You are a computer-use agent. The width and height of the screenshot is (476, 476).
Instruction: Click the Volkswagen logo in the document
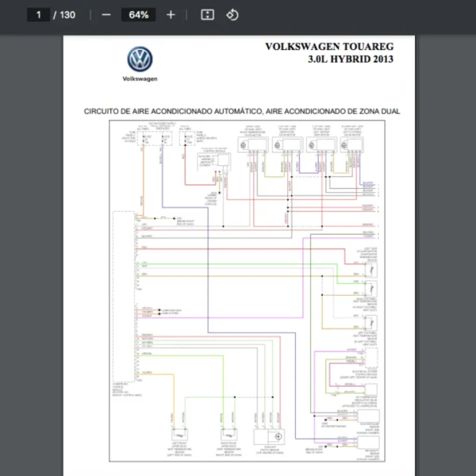tap(140, 59)
